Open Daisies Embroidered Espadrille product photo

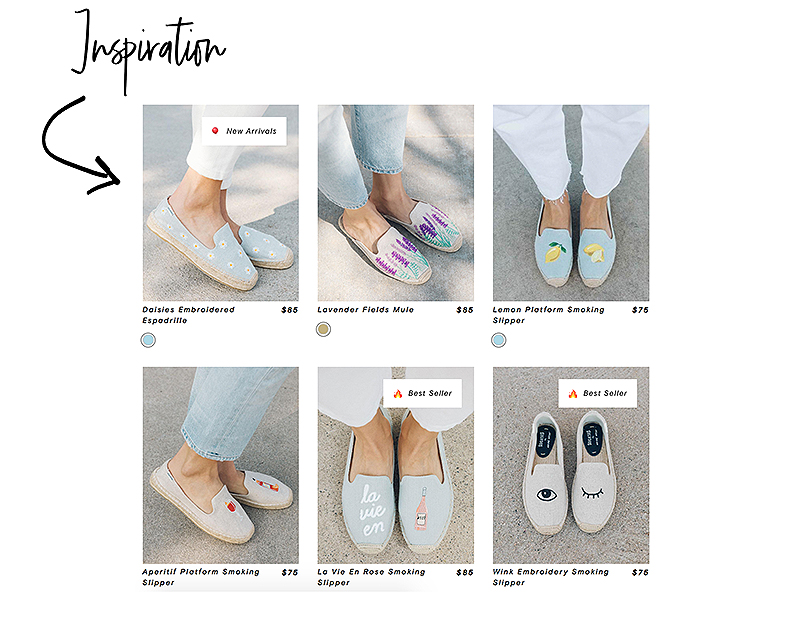click(x=221, y=203)
